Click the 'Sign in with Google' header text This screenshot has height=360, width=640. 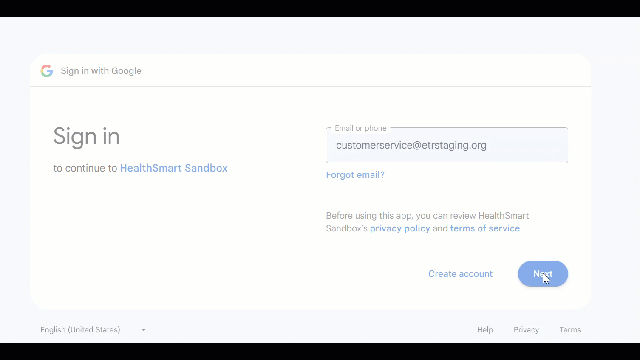point(101,71)
